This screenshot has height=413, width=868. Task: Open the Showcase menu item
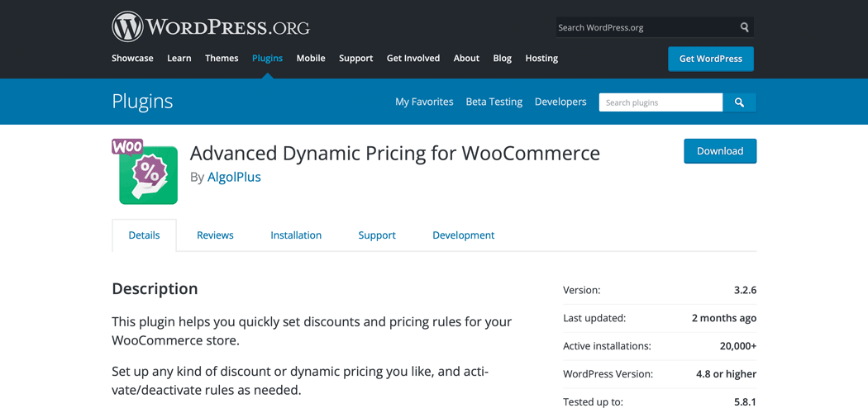132,58
